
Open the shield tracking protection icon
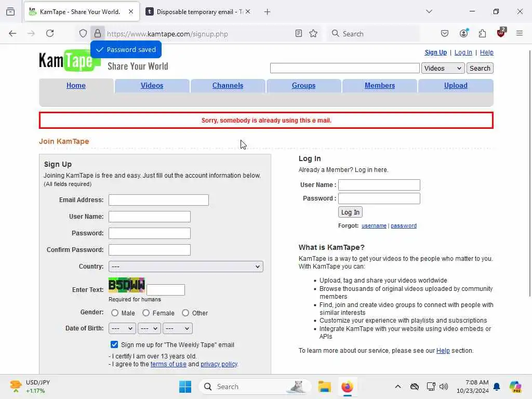(x=83, y=33)
